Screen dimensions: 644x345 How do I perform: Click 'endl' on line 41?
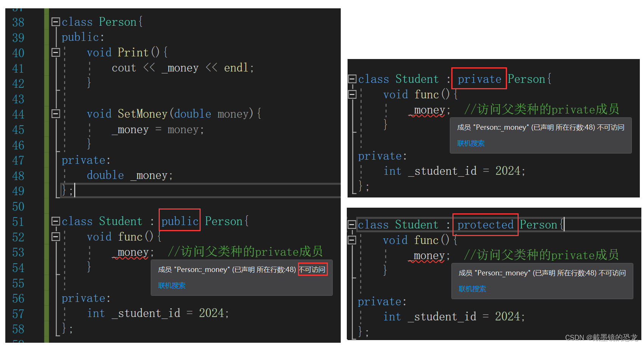click(236, 68)
